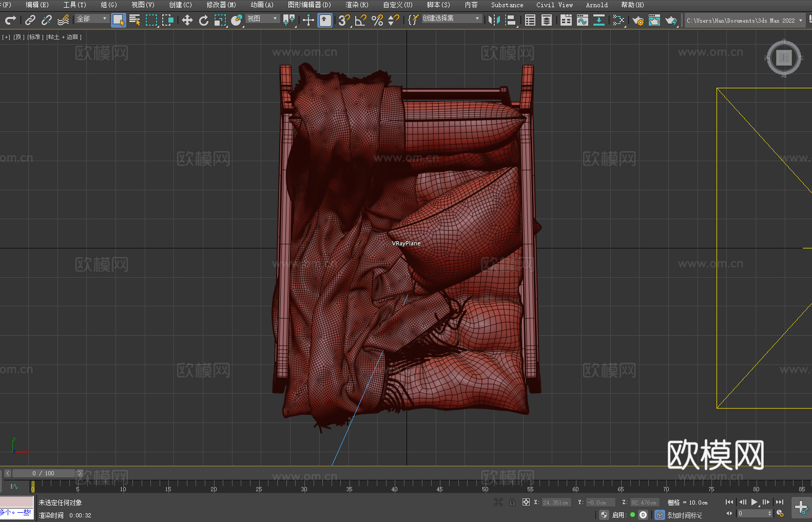Step time slider left with arrow
Viewport: 812px width, 522px height.
pyautogui.click(x=8, y=473)
